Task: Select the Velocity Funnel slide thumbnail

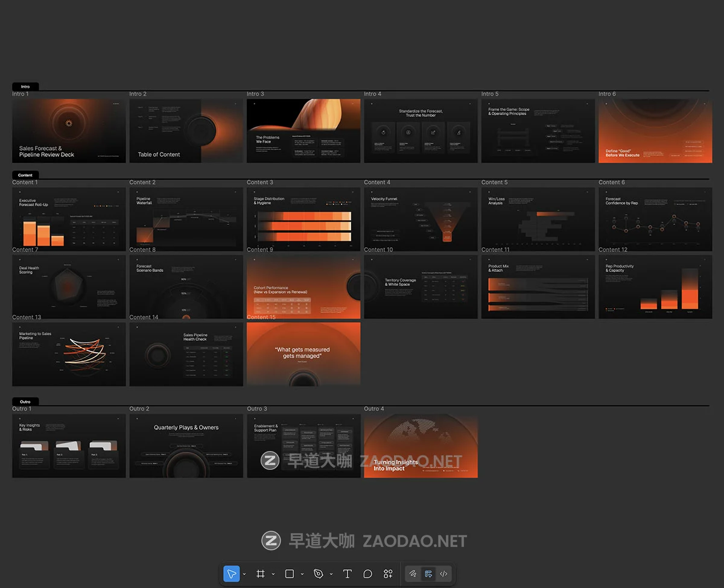Action: pos(421,220)
